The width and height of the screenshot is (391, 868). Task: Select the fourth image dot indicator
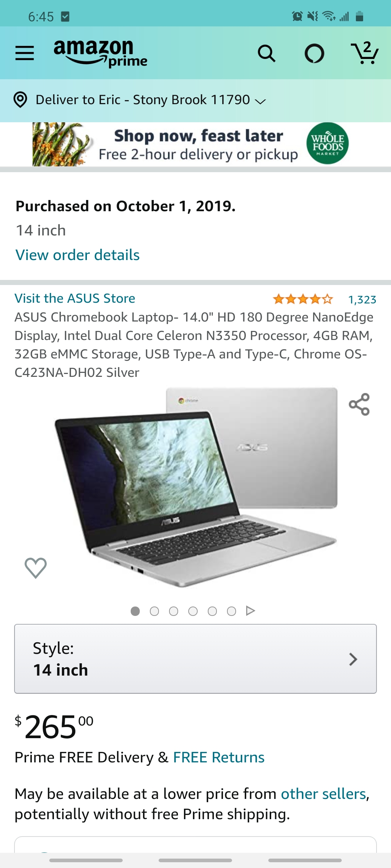point(193,611)
